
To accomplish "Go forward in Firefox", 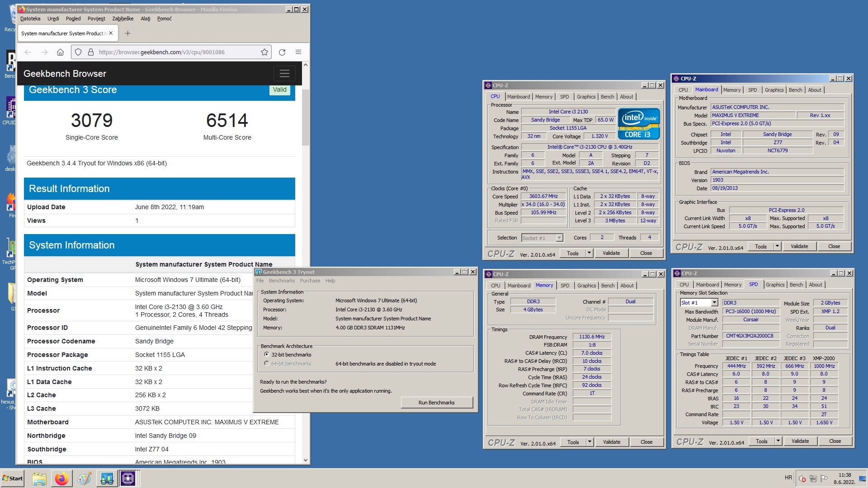I will [44, 52].
